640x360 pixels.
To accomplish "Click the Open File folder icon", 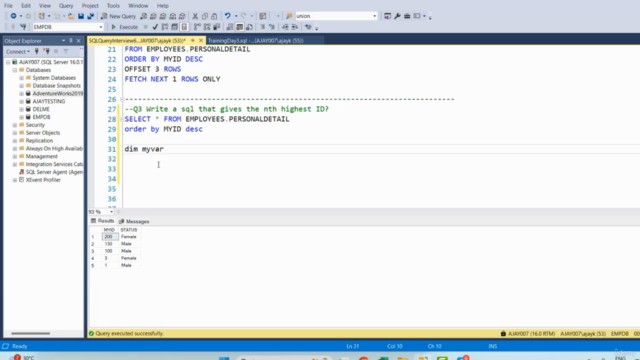I will click(71, 16).
